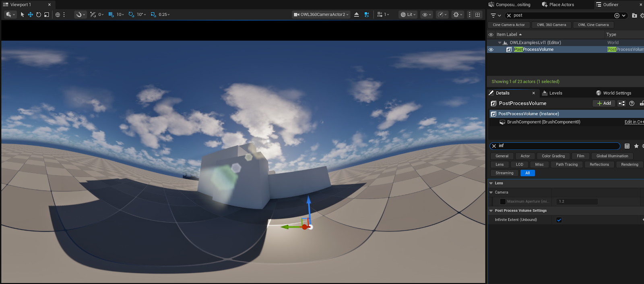This screenshot has width=644, height=284.
Task: Uncheck Infinite Extent (Unbound) checkbox
Action: coord(559,220)
